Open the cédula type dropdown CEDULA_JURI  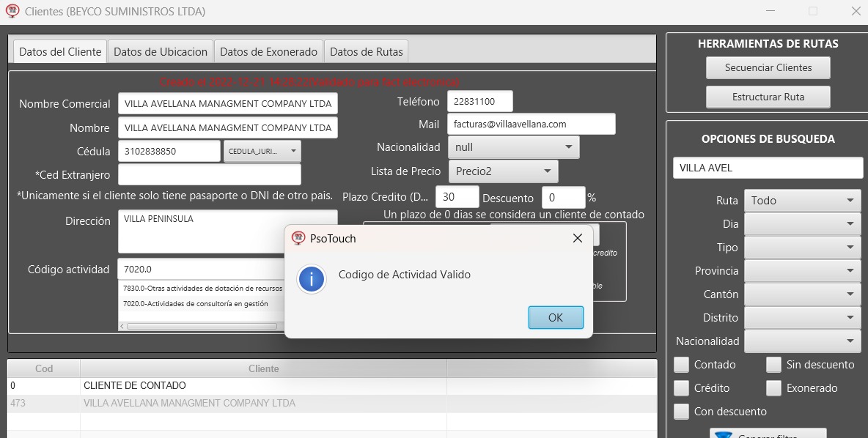262,152
